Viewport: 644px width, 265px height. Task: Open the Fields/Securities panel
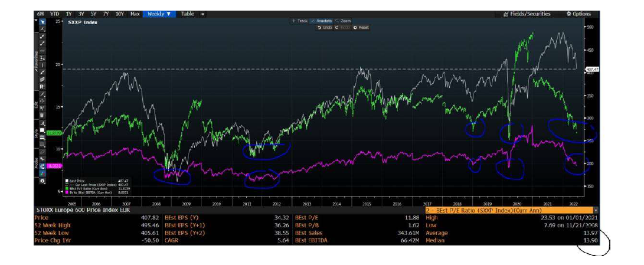click(x=527, y=14)
